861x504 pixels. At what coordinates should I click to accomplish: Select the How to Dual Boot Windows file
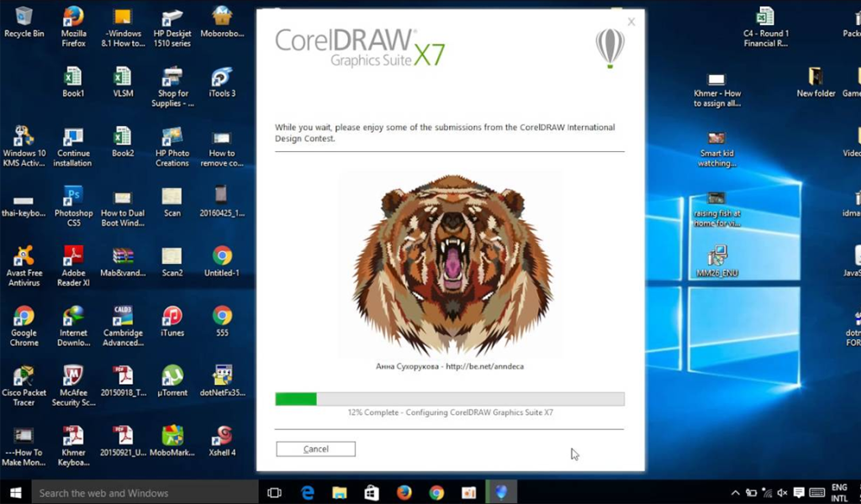point(123,209)
